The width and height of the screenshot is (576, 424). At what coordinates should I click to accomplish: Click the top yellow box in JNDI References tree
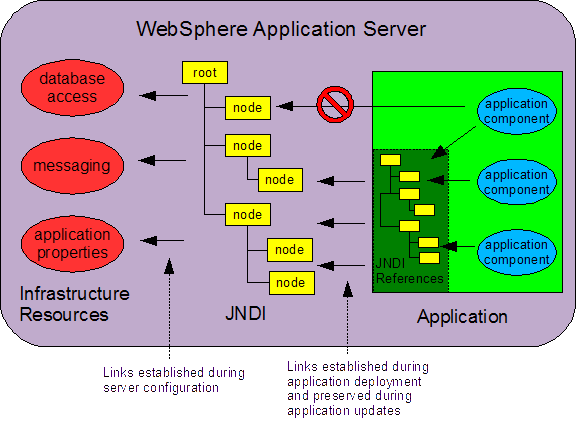390,160
